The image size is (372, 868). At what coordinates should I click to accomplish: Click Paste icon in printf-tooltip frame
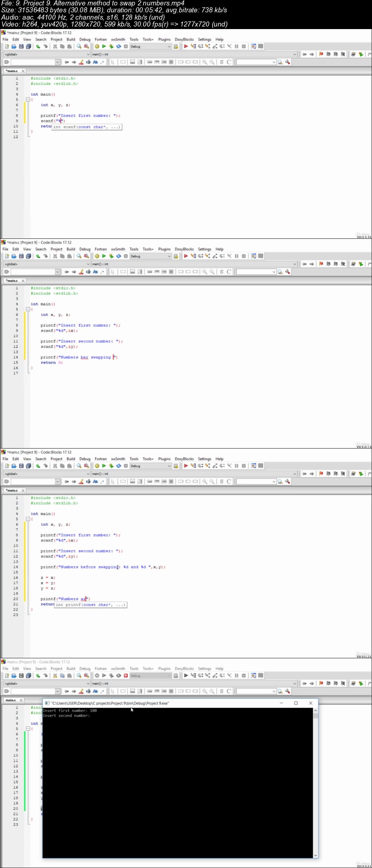[69, 466]
